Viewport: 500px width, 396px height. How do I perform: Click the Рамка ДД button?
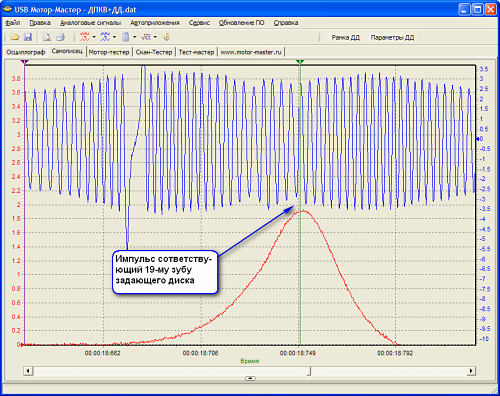(x=345, y=38)
